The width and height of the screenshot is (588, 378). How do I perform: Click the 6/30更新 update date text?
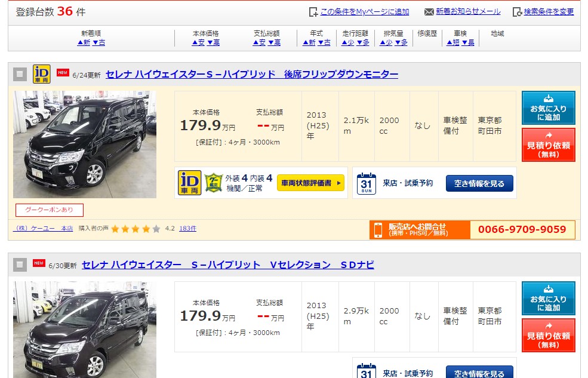pyautogui.click(x=62, y=266)
